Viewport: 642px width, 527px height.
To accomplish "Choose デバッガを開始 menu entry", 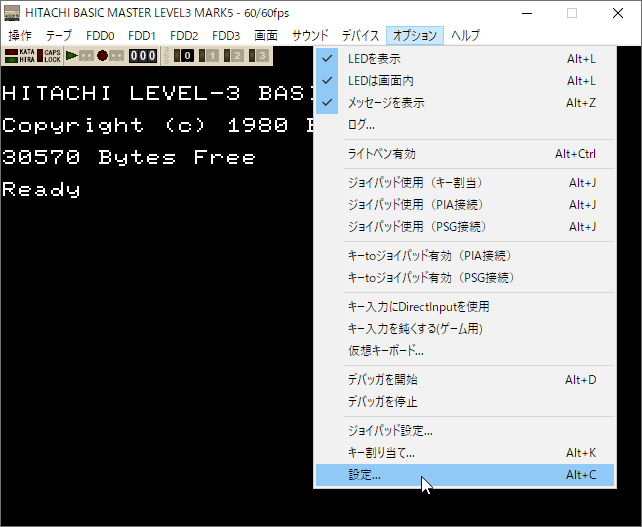I will click(382, 380).
